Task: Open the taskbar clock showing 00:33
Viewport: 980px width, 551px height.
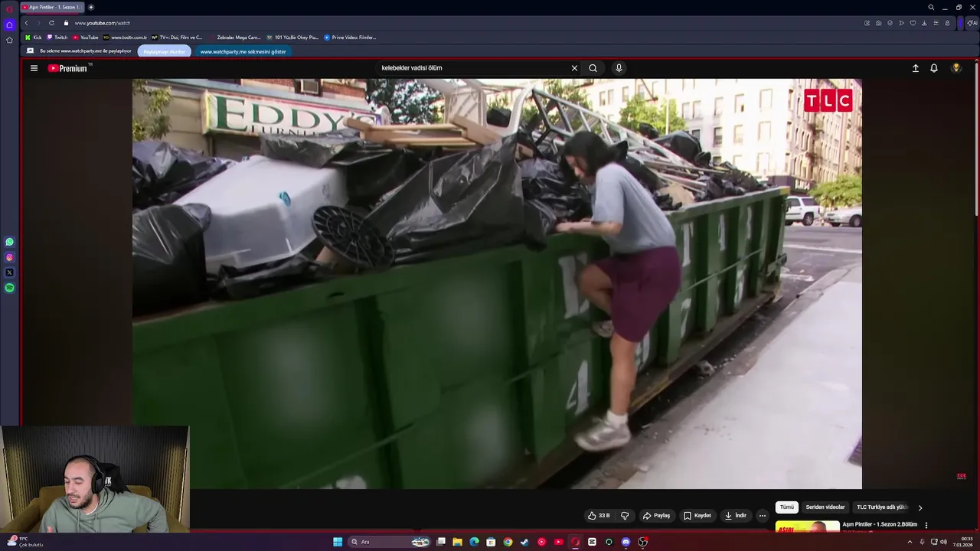Action: coord(962,542)
